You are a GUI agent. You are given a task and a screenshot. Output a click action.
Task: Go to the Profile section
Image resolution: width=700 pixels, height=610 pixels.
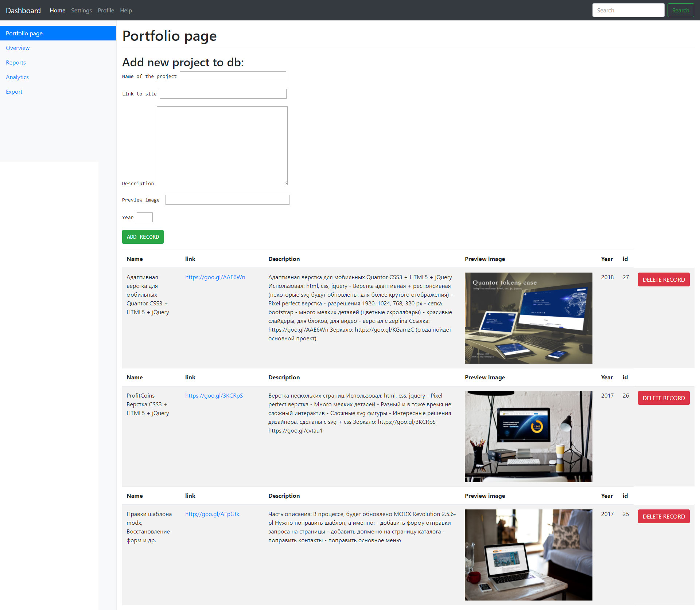point(106,10)
